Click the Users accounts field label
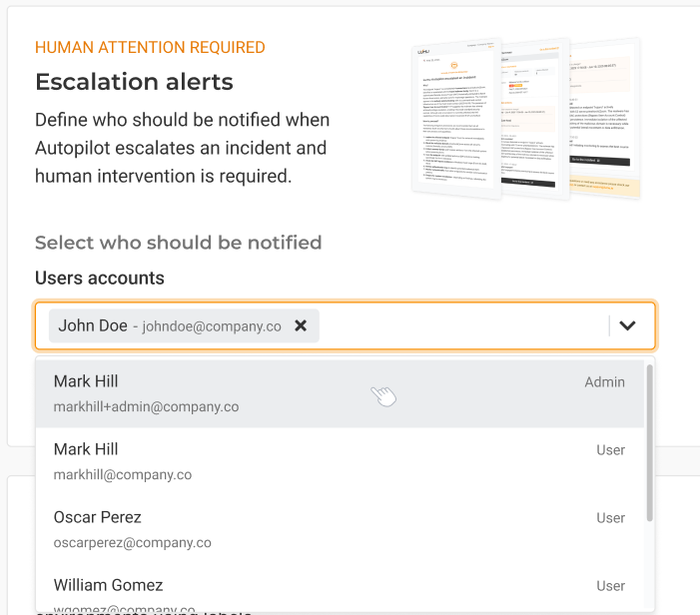The image size is (700, 615). (99, 278)
